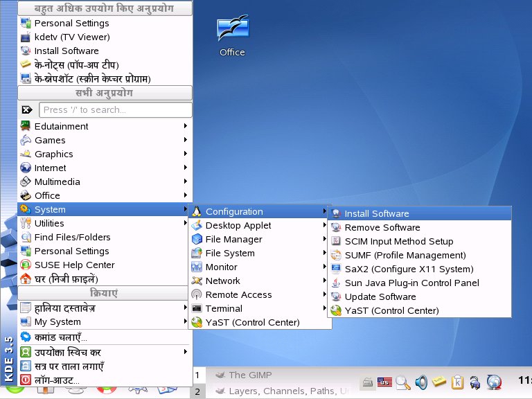The height and width of the screenshot is (399, 532).
Task: Click the Multimedia category icon
Action: pos(26,181)
